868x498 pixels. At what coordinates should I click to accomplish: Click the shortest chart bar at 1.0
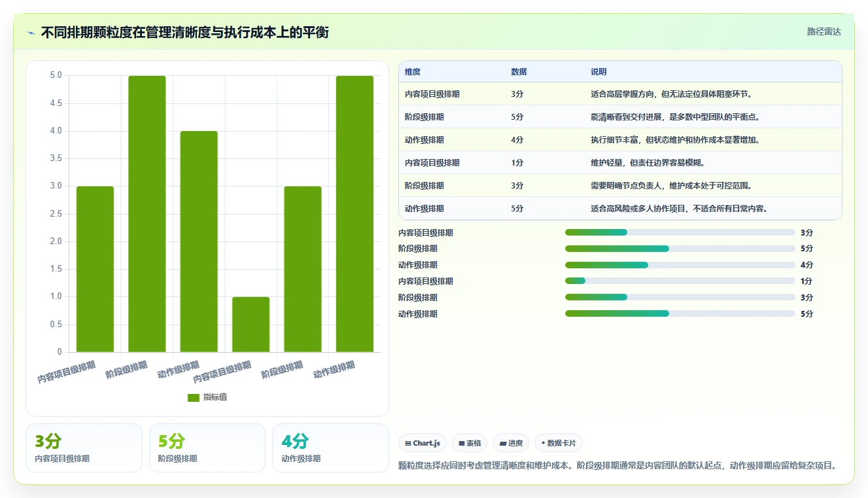click(x=251, y=325)
